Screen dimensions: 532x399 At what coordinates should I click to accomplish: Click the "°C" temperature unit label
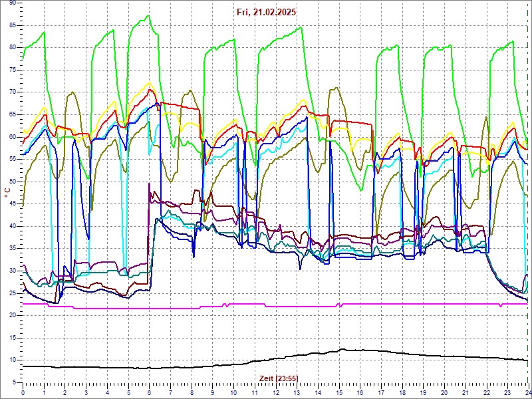(7, 194)
